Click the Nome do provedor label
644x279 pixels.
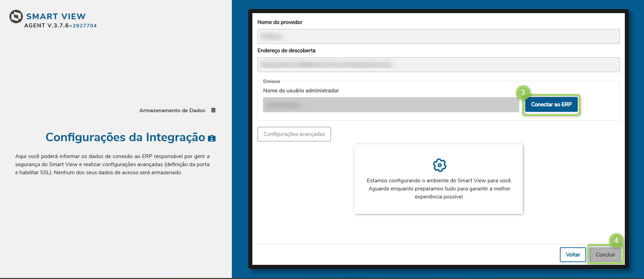click(x=280, y=22)
